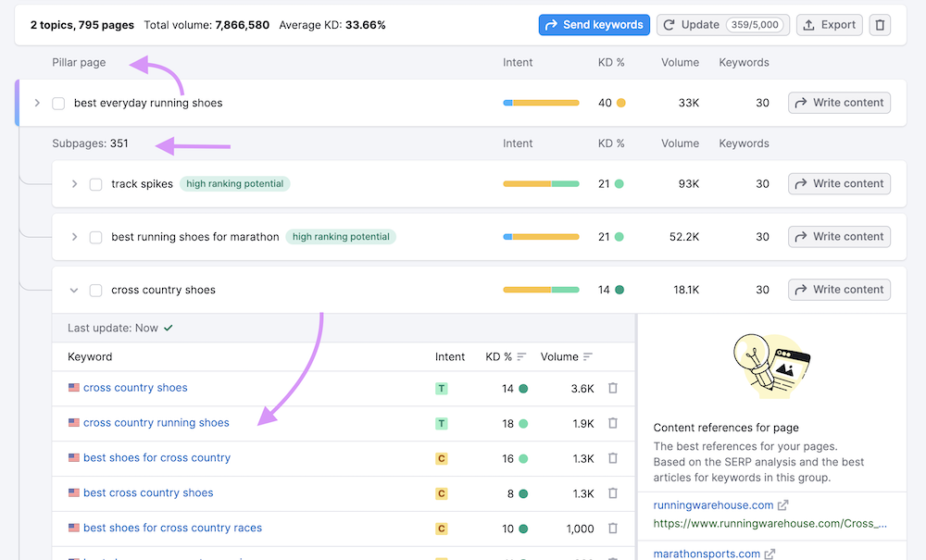
Task: Click the 'T' intent badge for 'cross country running shoes'
Action: click(441, 422)
